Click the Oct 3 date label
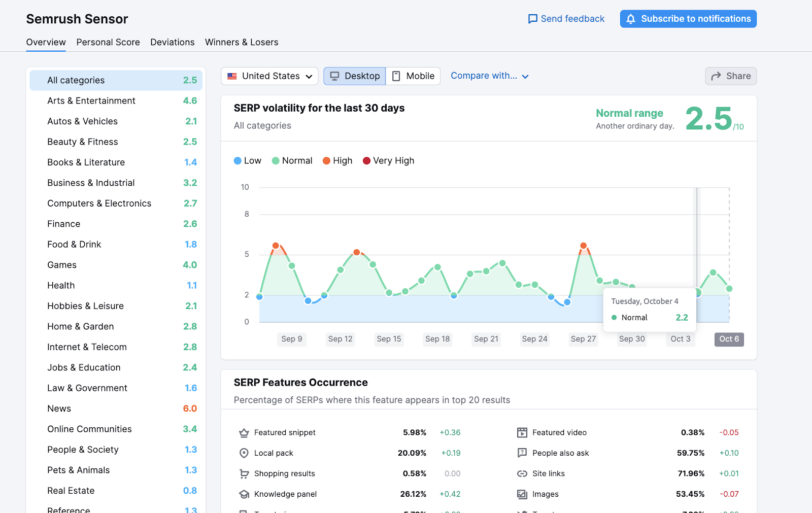This screenshot has height=513, width=812. 681,339
